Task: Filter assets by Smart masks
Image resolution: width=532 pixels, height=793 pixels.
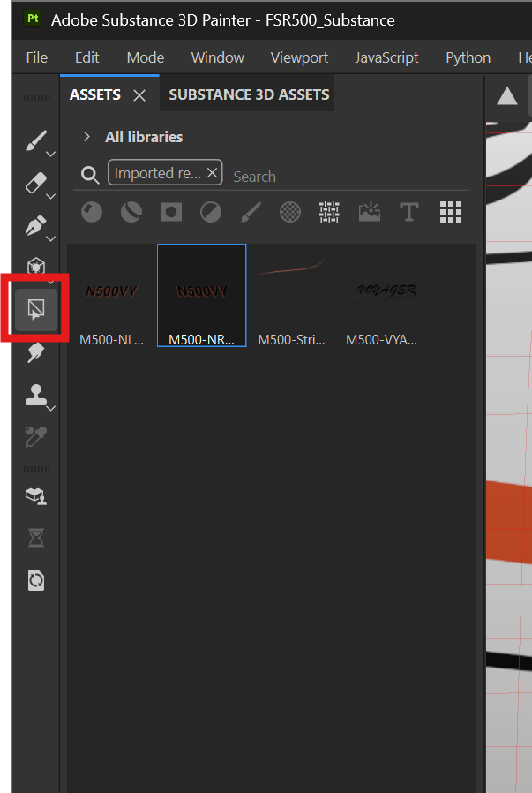Action: coord(171,212)
